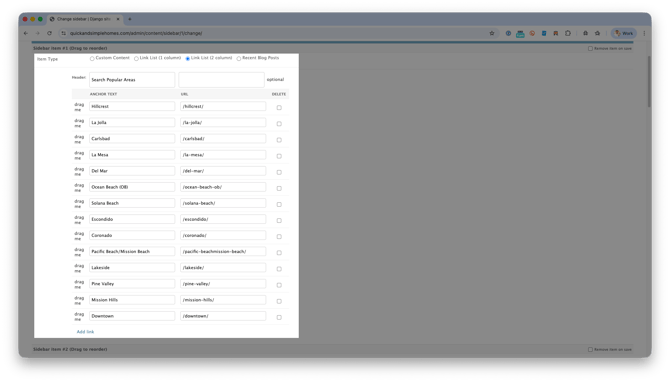Check delete box for Escondido row
The width and height of the screenshot is (670, 382).
(x=279, y=220)
